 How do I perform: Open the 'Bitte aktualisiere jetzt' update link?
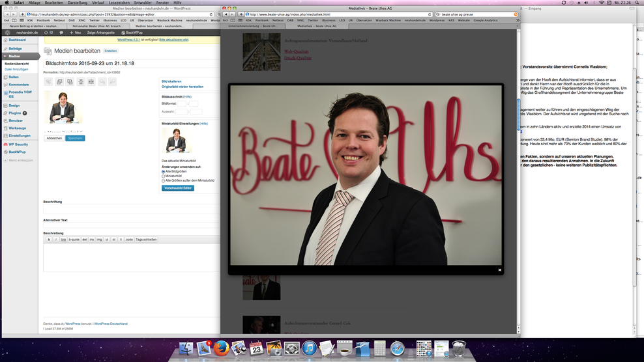tap(174, 40)
